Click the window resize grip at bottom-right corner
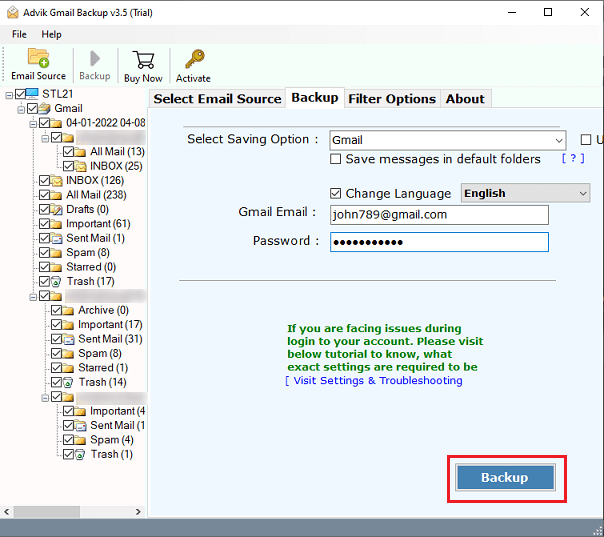The height and width of the screenshot is (537, 604). point(598,532)
